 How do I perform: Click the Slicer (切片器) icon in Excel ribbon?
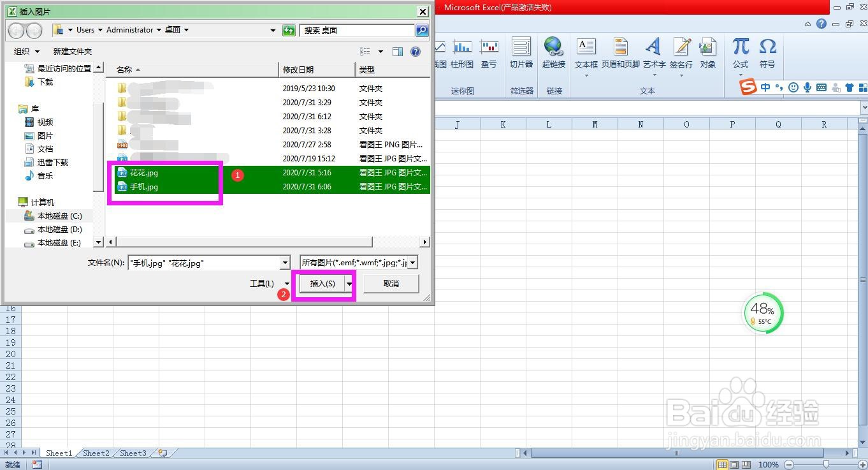pyautogui.click(x=521, y=52)
